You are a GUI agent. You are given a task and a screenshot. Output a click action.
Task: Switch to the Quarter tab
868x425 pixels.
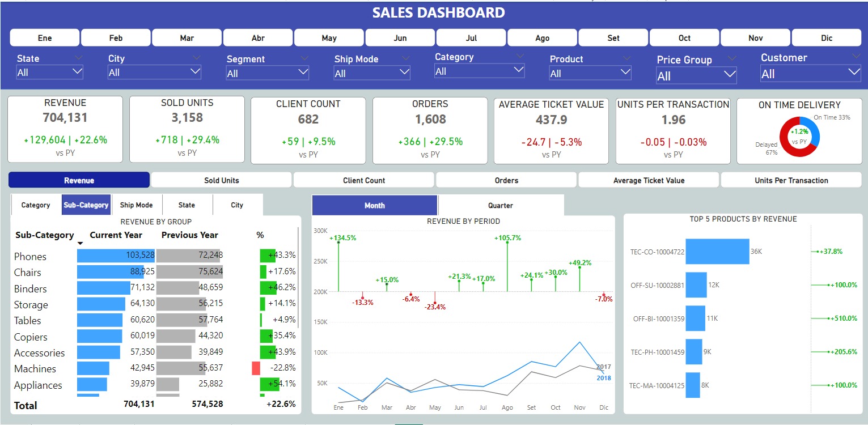(x=500, y=205)
